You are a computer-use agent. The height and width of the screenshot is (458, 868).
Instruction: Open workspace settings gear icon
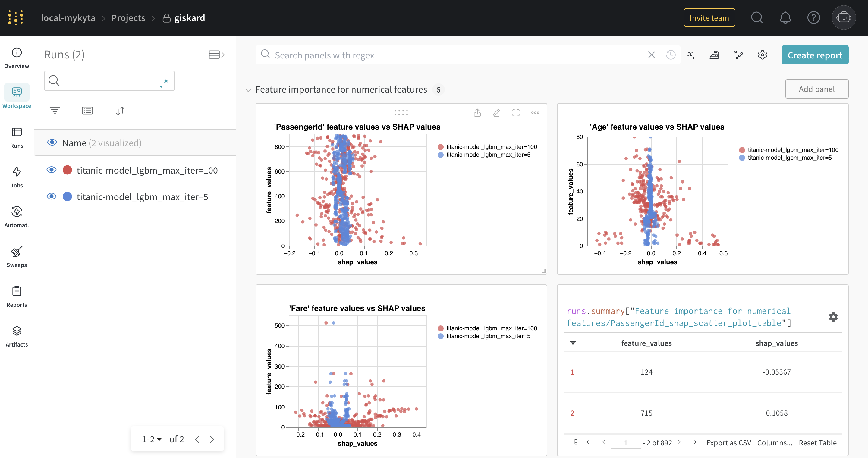[762, 55]
